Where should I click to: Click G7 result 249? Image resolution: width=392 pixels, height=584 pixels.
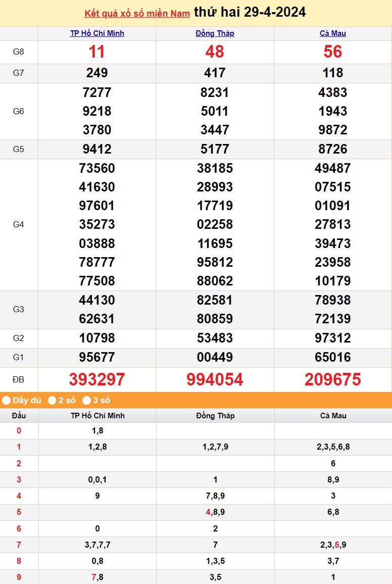pyautogui.click(x=97, y=73)
